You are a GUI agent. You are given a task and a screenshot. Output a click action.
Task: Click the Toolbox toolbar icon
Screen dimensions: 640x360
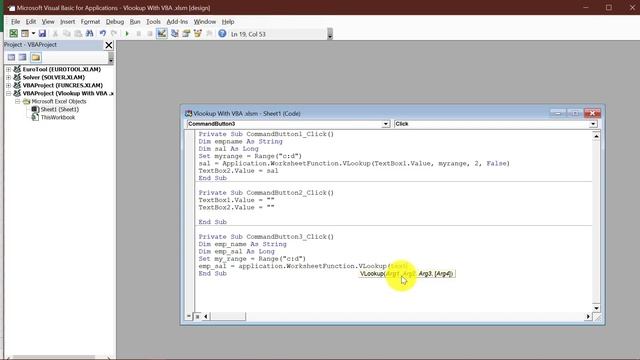click(x=209, y=34)
